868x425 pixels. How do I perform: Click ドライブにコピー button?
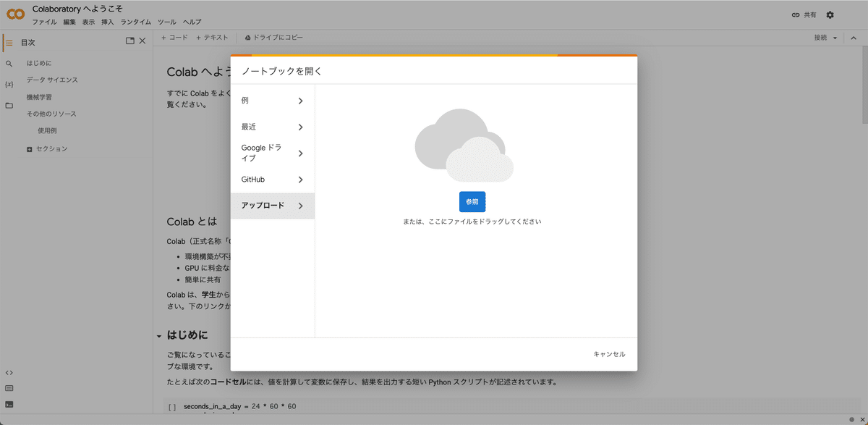point(274,38)
